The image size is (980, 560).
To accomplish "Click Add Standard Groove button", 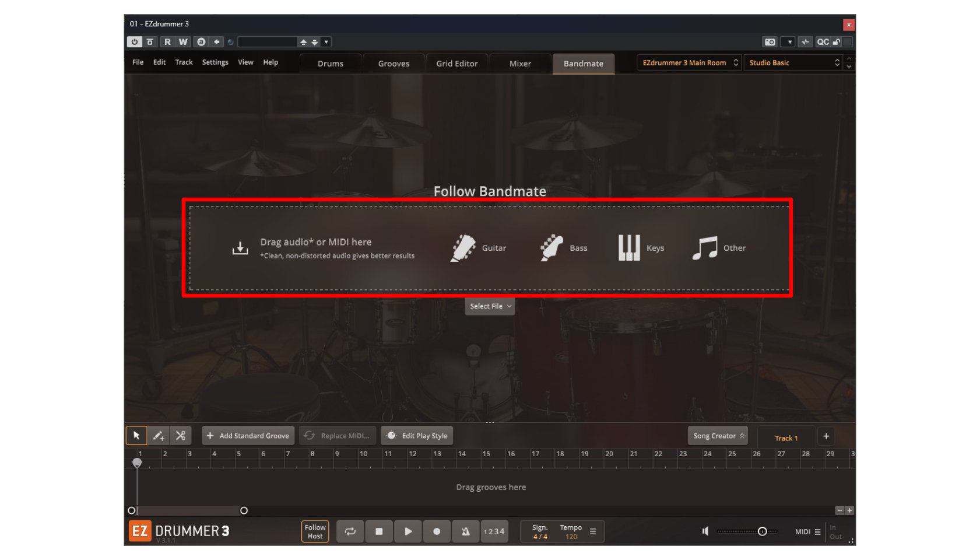I will [248, 436].
